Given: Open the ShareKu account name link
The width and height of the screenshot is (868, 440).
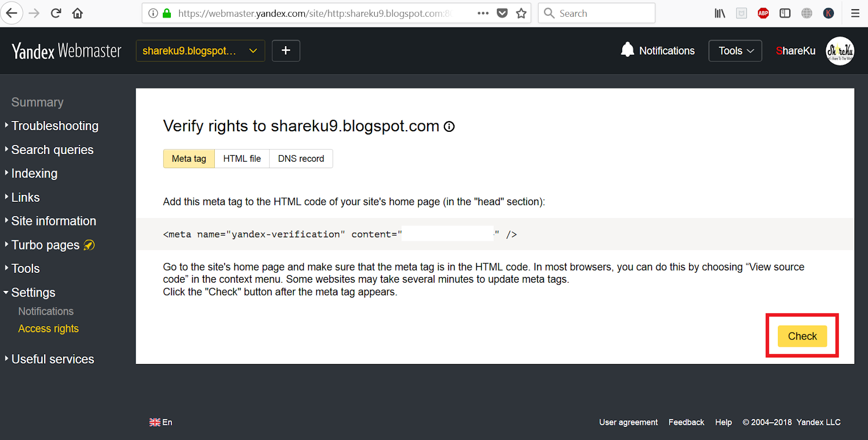Looking at the screenshot, I should (x=796, y=50).
